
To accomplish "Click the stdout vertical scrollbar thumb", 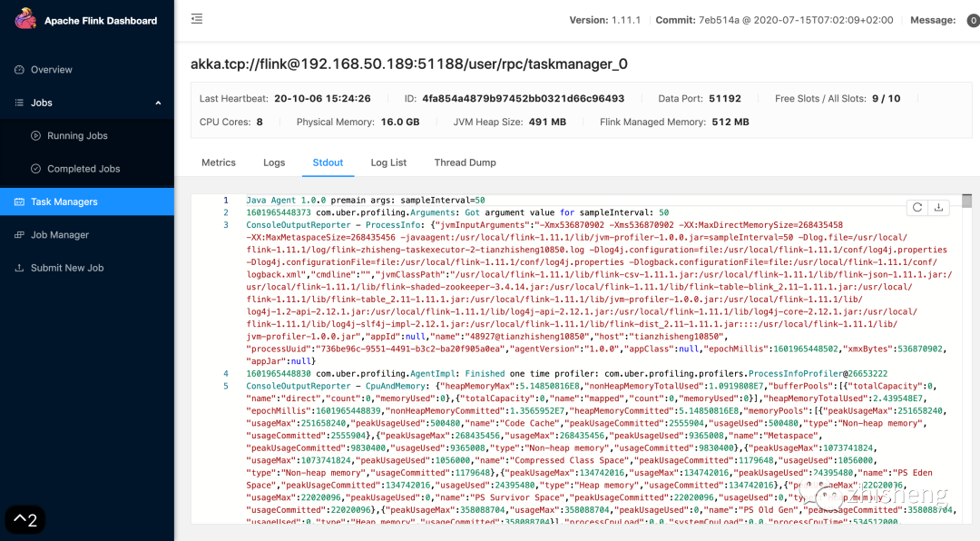I will point(967,201).
